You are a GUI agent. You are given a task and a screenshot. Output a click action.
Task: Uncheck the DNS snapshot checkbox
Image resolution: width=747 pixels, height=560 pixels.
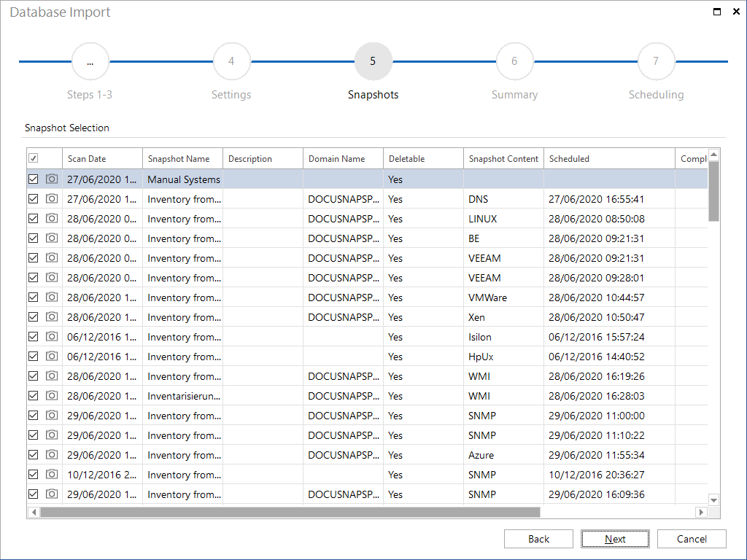[34, 198]
